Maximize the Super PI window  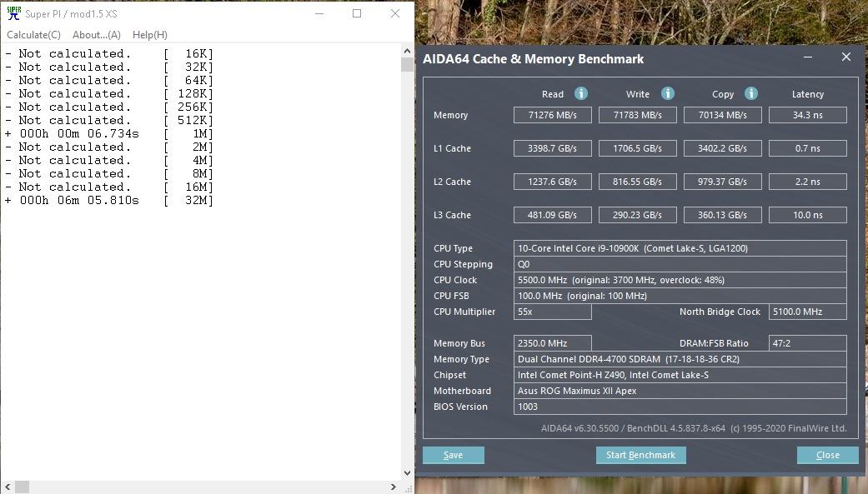(357, 13)
